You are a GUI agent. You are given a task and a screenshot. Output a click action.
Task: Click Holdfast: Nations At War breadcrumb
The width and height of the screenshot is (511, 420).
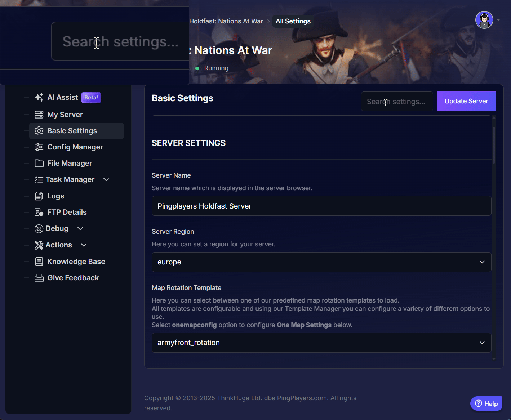pyautogui.click(x=226, y=21)
